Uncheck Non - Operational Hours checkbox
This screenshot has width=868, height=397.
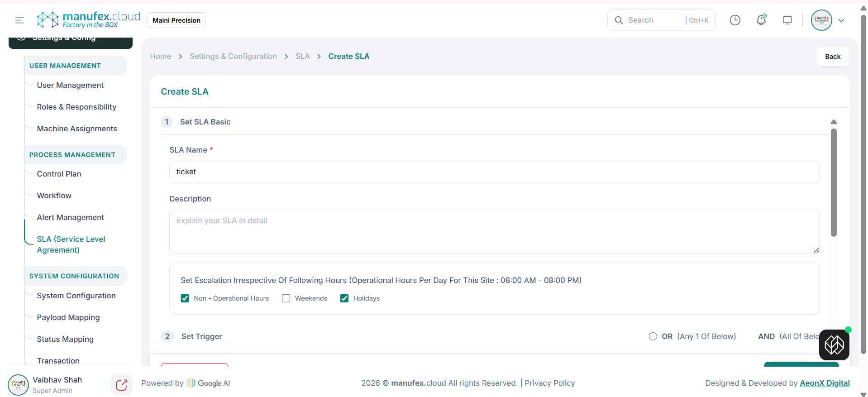click(x=185, y=298)
